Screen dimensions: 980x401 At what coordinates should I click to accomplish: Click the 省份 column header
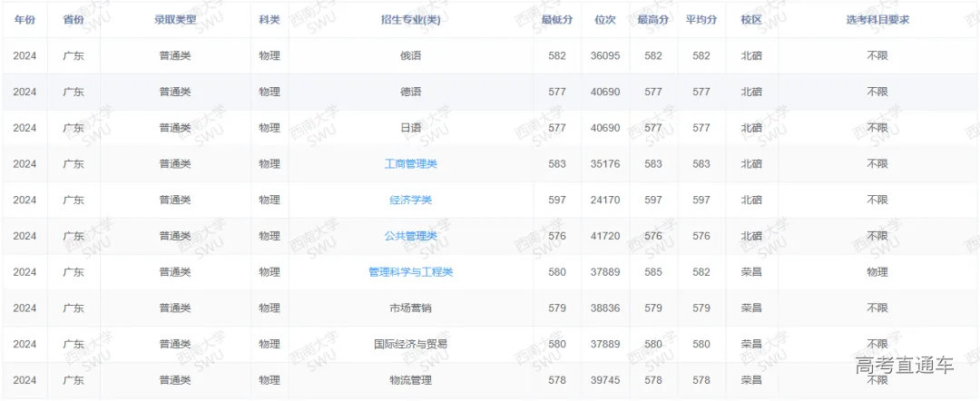coord(73,20)
